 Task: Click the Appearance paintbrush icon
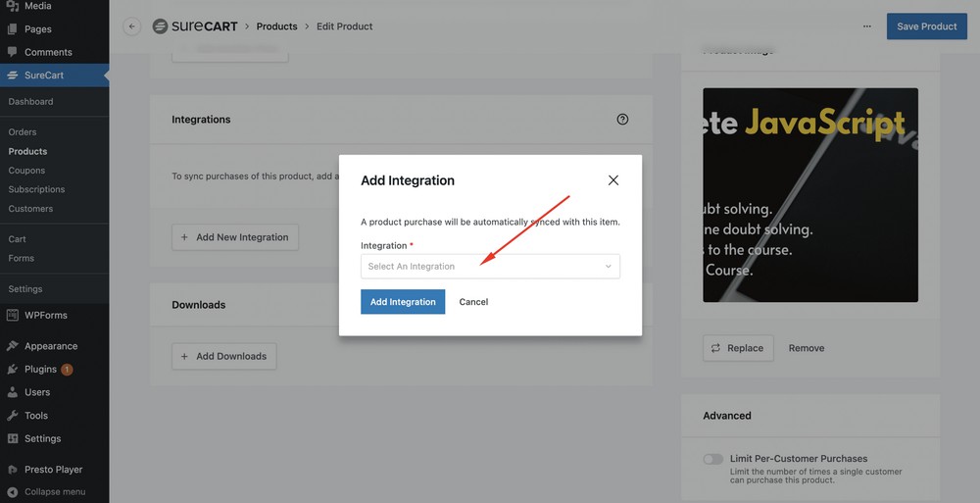click(x=13, y=346)
